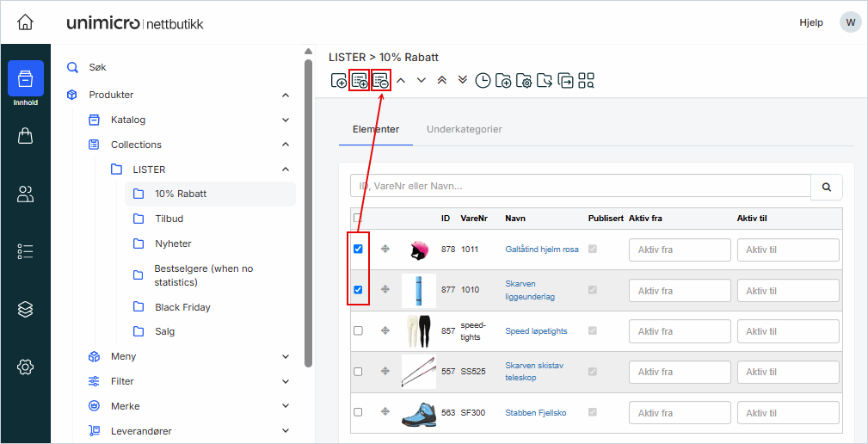Screen dimensions: 868x444
Task: Switch to the Underkategorier tab
Action: (x=465, y=129)
